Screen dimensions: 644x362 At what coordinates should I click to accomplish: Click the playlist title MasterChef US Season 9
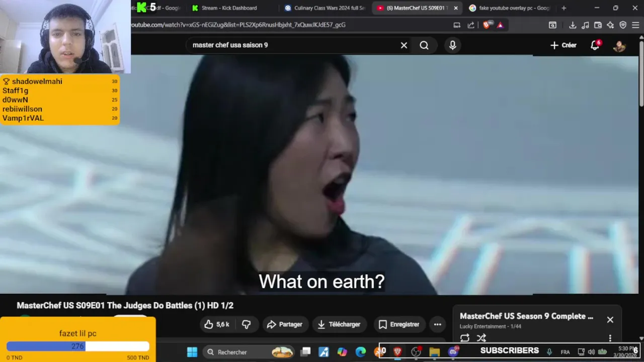tap(526, 316)
